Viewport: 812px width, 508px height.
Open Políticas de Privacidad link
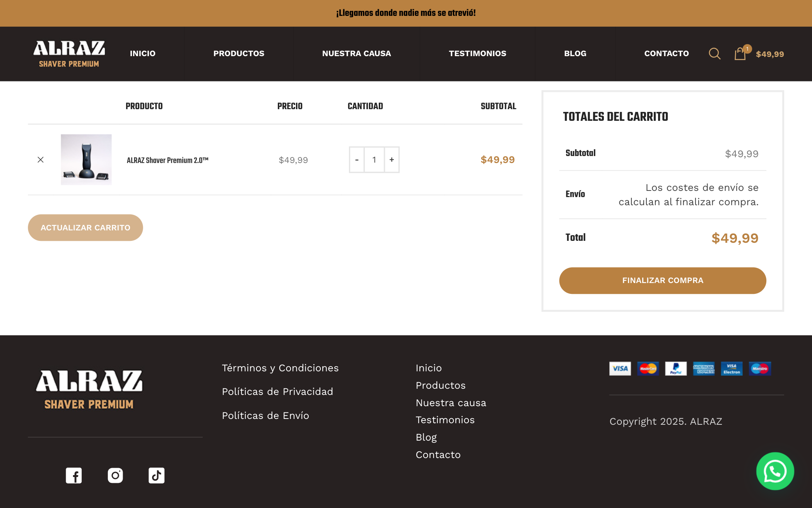point(277,391)
